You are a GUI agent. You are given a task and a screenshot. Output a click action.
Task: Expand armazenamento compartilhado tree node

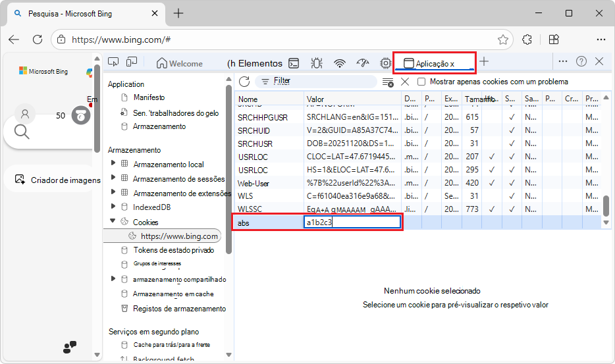point(113,278)
